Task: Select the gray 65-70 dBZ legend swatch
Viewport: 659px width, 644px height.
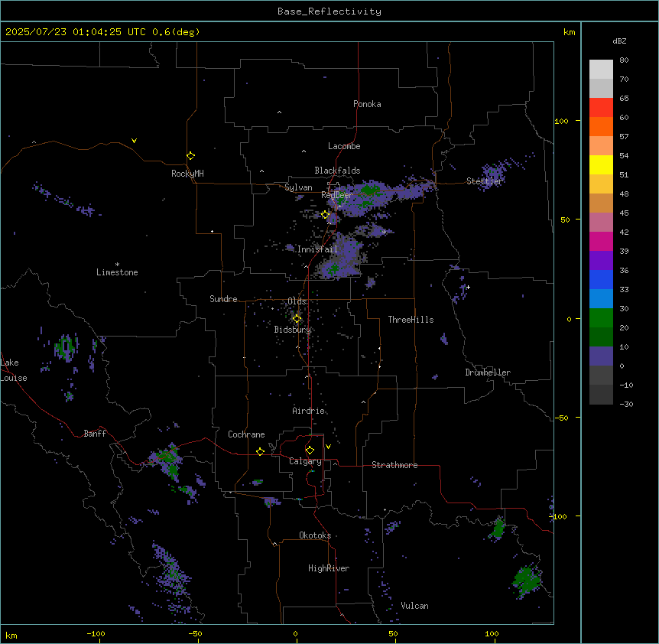Action: 601,88
